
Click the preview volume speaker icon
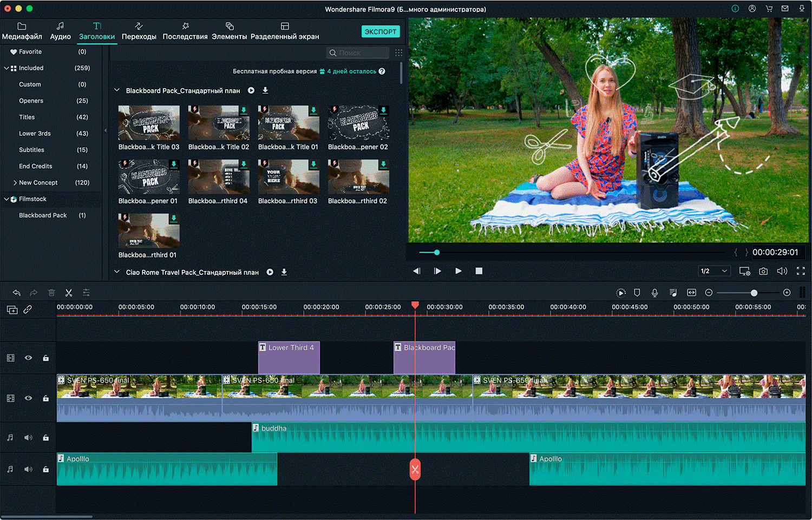[x=782, y=271]
